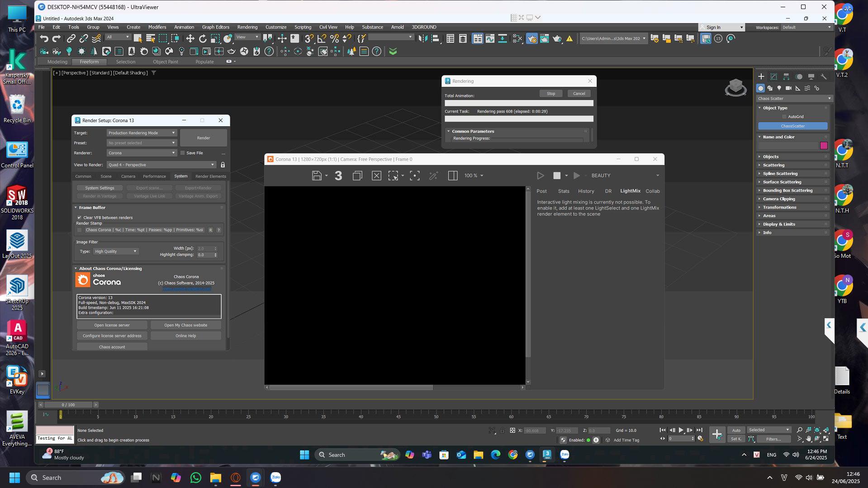Click the save image icon in Corona VFB
868x488 pixels.
(317, 175)
